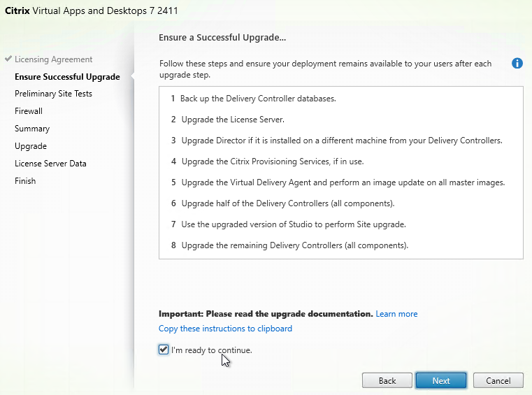Open the Learn more link
Viewport: 532px width, 395px height.
pos(396,314)
